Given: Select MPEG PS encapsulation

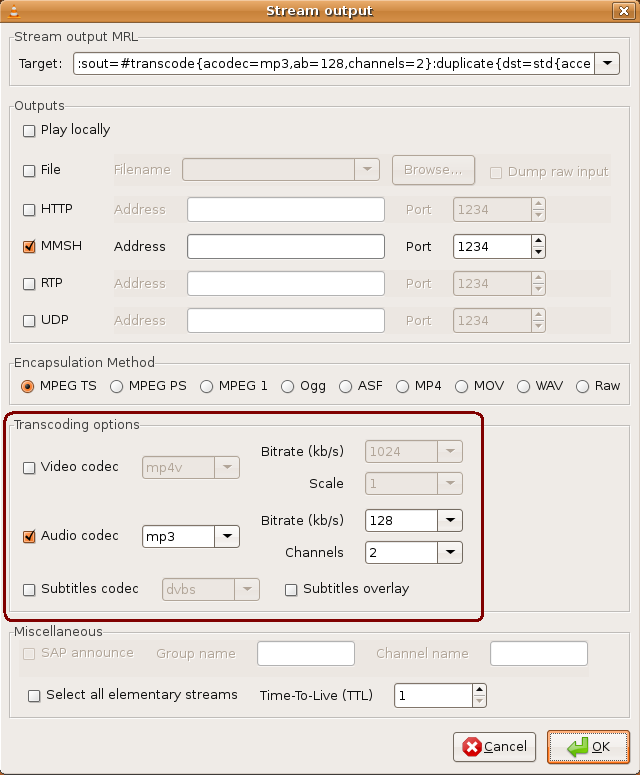Looking at the screenshot, I should (117, 387).
